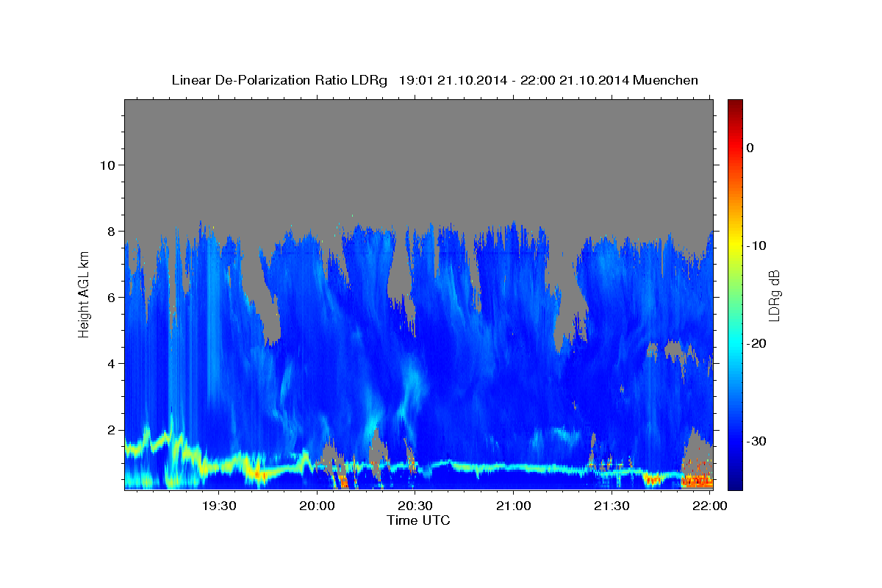Click the 20:30 time tick label
Viewport: 882px width, 588px height.
415,506
